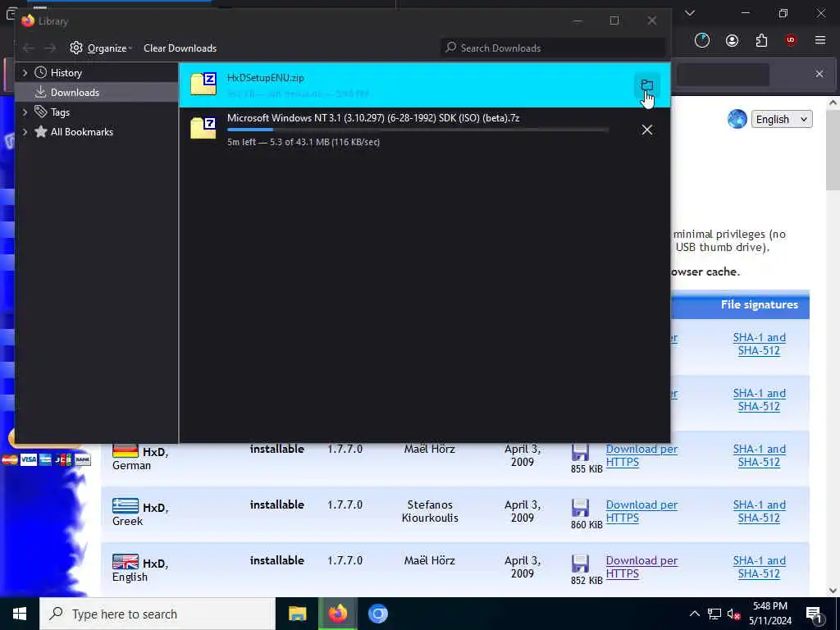The image size is (840, 630).
Task: Click Download per HTTPS for German HxD
Action: (641, 455)
